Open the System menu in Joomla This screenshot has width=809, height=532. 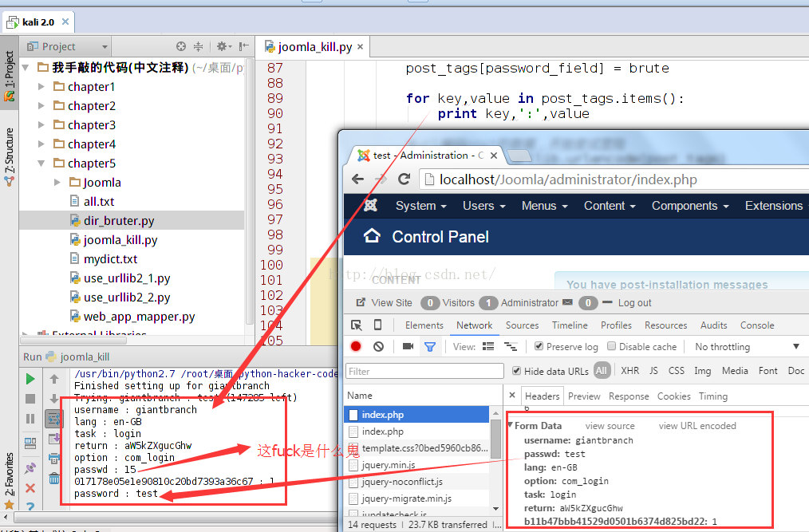[x=420, y=205]
